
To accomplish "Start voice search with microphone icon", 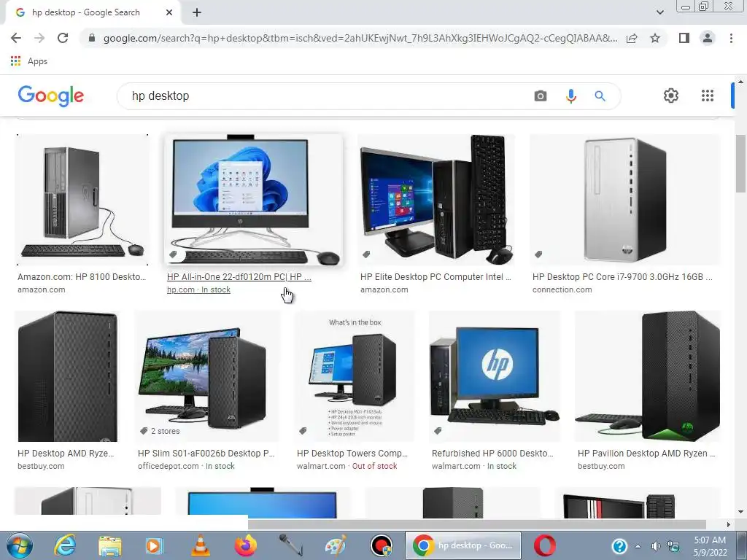I will point(570,96).
